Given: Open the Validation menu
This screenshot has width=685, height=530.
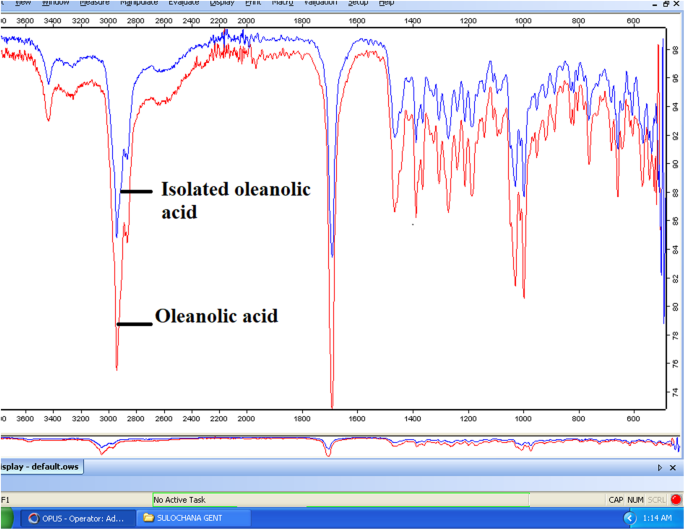Looking at the screenshot, I should (x=321, y=3).
